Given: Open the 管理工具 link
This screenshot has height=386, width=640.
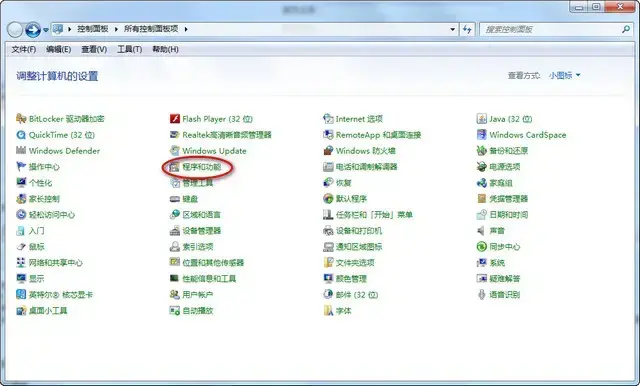Looking at the screenshot, I should click(198, 183).
